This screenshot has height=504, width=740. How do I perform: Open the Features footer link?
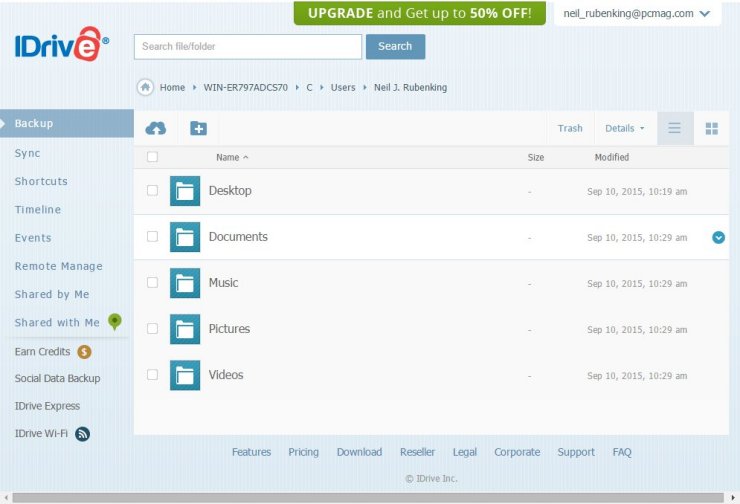252,452
